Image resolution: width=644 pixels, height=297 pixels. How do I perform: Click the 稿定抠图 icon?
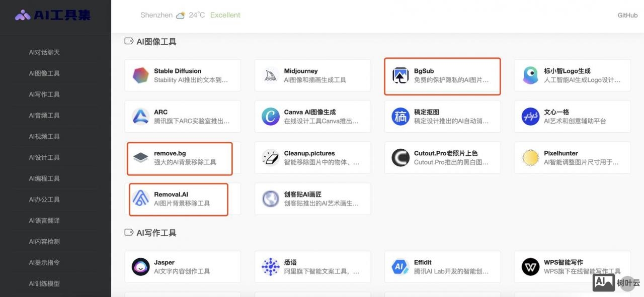tap(400, 116)
